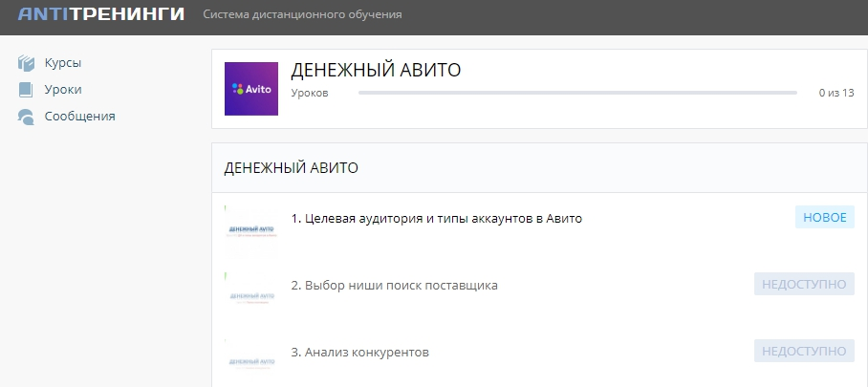
Task: Click the ДЕНЕЖНЫЙ АВИТО section header
Action: (291, 168)
